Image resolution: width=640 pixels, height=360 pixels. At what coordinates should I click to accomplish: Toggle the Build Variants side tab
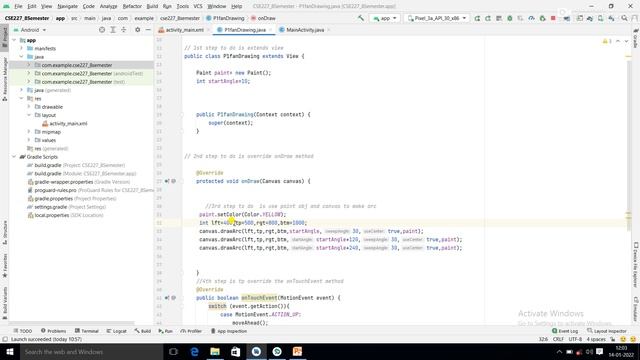(x=4, y=303)
